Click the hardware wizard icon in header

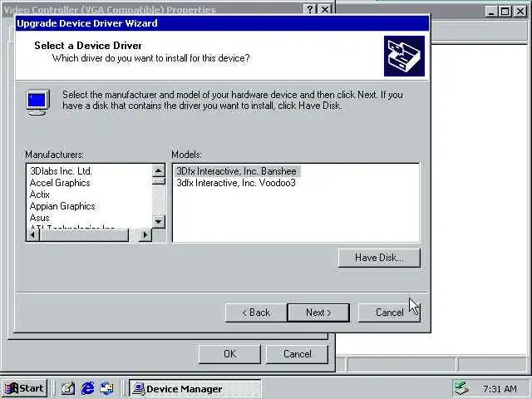tap(404, 56)
